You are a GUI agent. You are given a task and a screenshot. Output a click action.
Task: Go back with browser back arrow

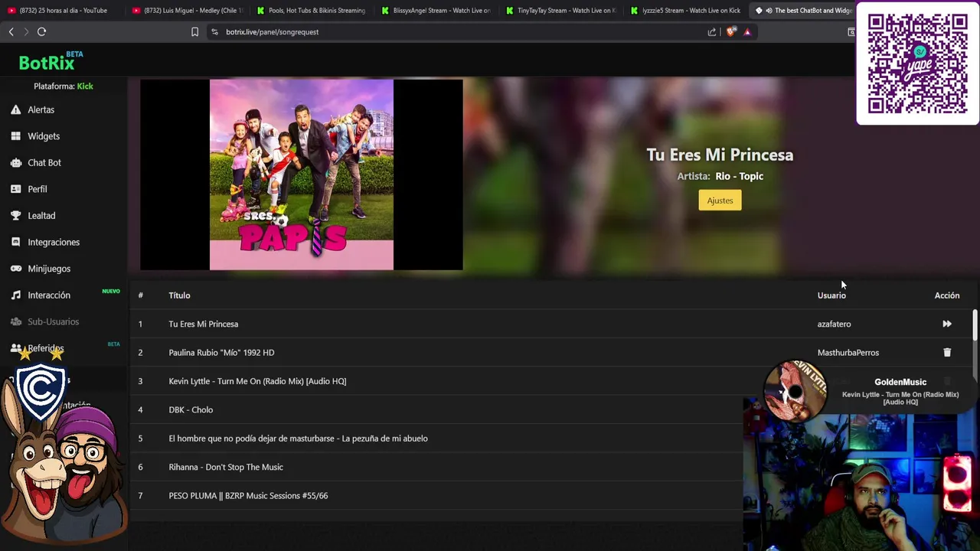[11, 31]
